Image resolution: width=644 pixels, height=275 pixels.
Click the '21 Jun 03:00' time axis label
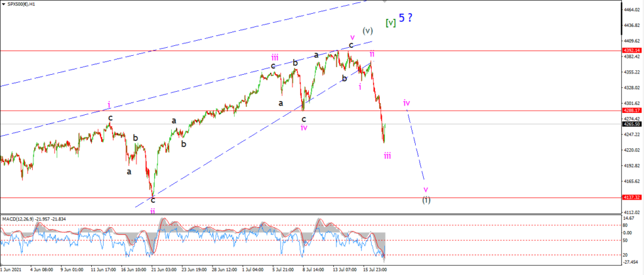pos(163,270)
